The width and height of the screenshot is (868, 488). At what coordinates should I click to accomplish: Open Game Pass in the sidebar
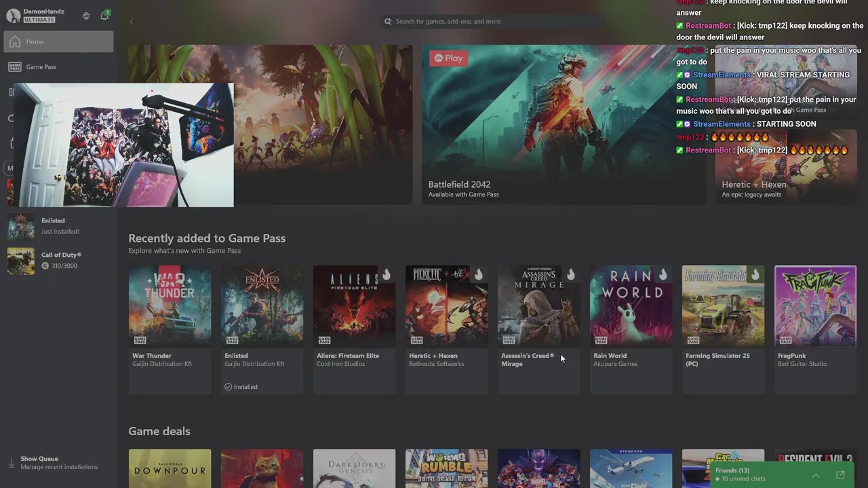point(58,67)
